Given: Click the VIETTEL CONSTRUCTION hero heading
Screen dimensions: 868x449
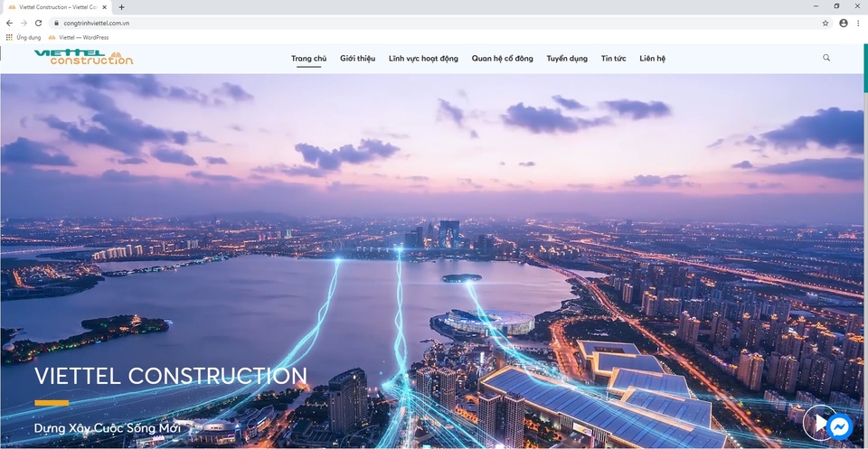Looking at the screenshot, I should point(171,376).
